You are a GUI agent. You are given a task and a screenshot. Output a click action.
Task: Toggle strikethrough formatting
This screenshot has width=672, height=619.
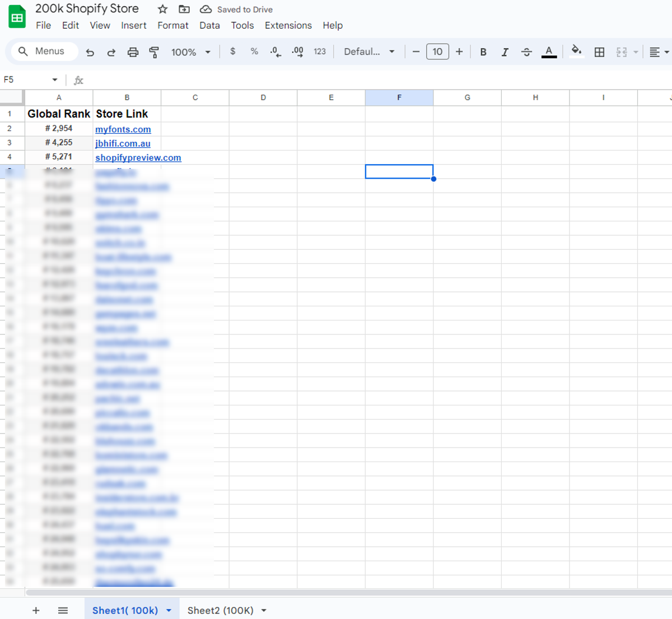(526, 52)
